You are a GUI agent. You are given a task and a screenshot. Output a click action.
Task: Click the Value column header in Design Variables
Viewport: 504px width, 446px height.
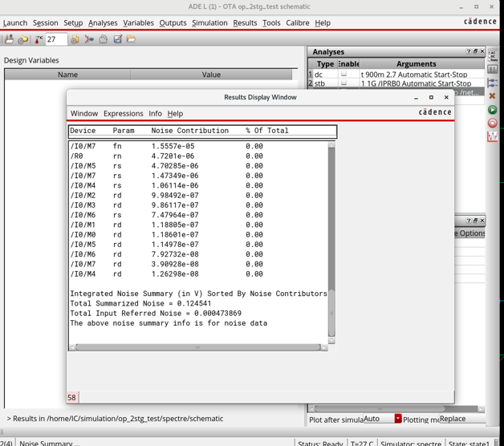point(211,75)
